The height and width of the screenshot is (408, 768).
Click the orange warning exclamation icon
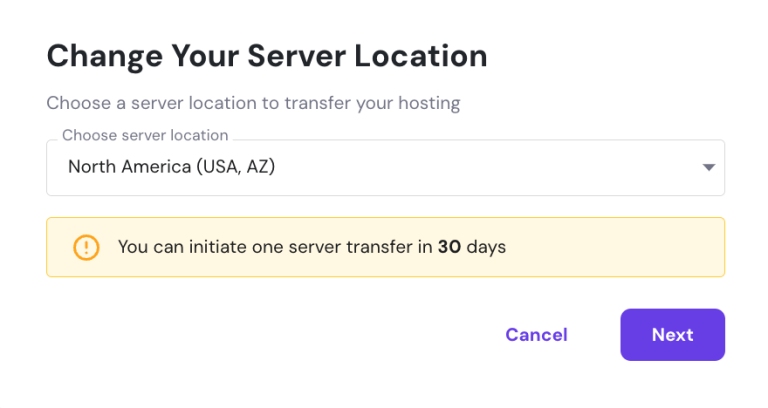pos(87,247)
